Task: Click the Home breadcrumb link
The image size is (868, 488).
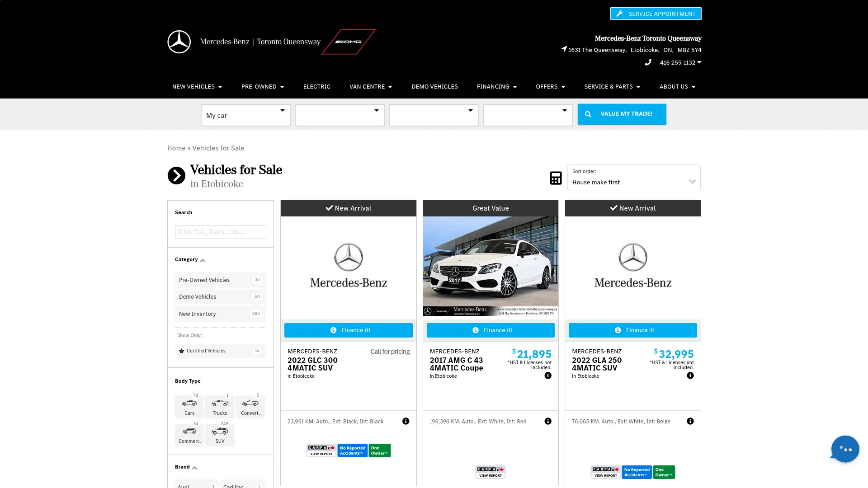Action: point(176,148)
